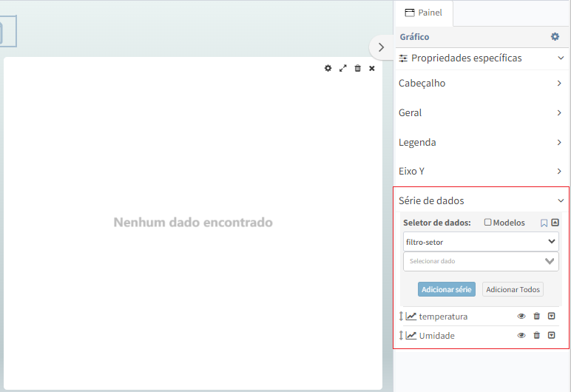571x392 pixels.
Task: Click the Nenhum dado encontrado message
Action: click(x=193, y=222)
